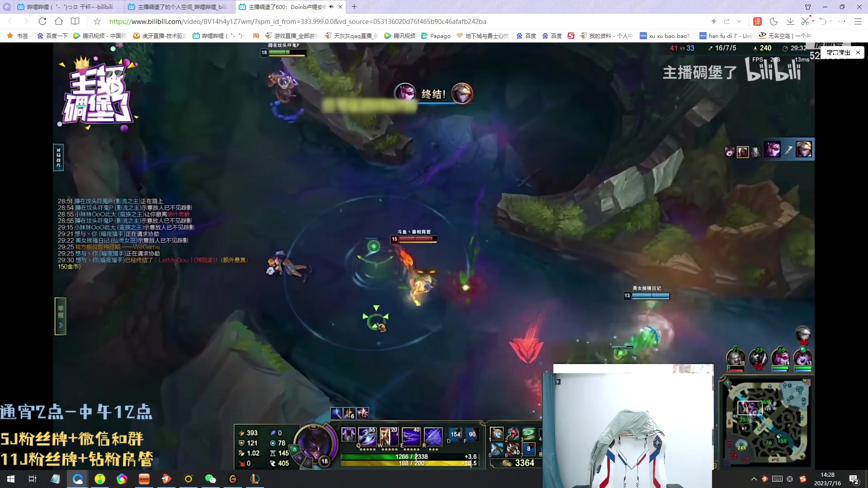Image resolution: width=868 pixels, height=488 pixels.
Task: Open the 虎牙直播 bookmark
Action: [160, 36]
